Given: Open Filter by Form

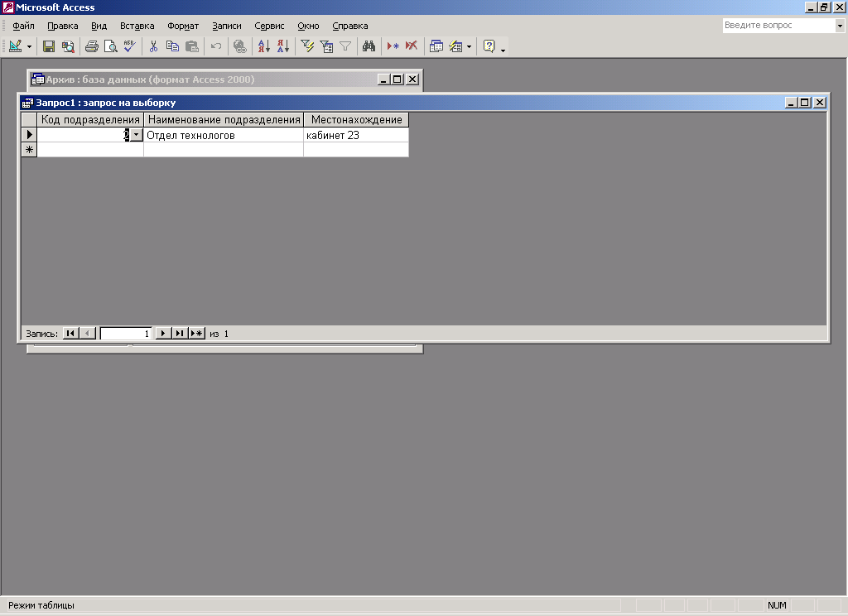Looking at the screenshot, I should (326, 46).
